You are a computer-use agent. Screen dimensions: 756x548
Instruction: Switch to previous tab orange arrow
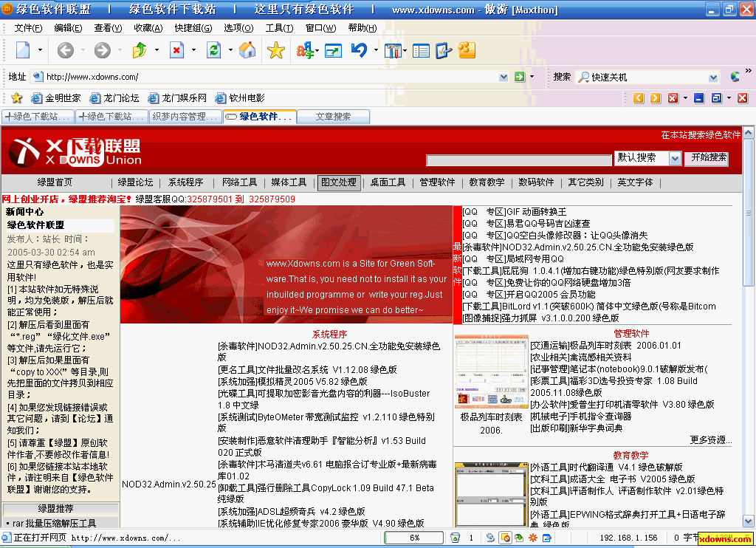[639, 98]
